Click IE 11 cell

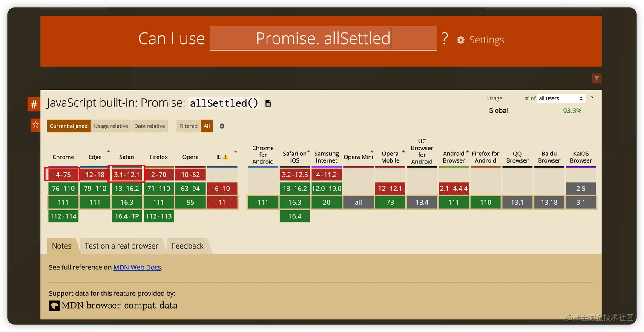point(222,203)
